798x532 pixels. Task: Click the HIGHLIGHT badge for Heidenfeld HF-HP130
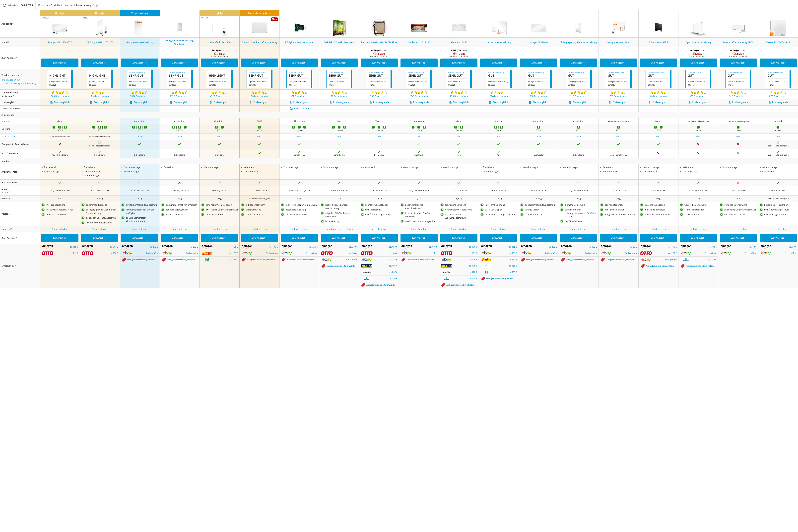click(x=219, y=79)
